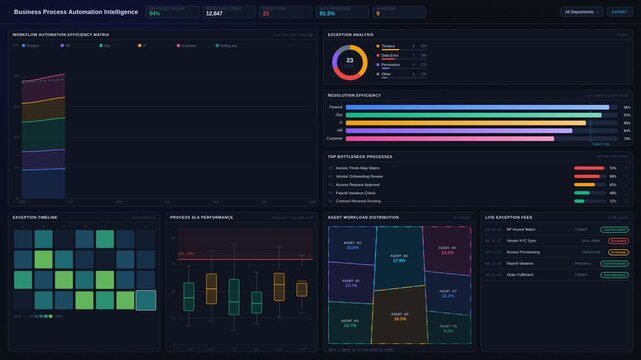Click the HR resolution efficiency bar
641x360 pixels.
click(x=459, y=131)
